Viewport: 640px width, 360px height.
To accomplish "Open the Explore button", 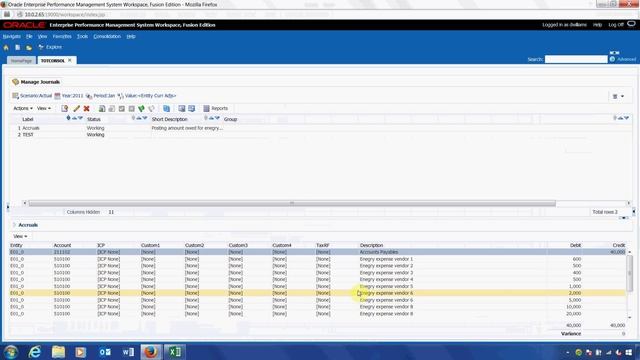I will point(50,47).
